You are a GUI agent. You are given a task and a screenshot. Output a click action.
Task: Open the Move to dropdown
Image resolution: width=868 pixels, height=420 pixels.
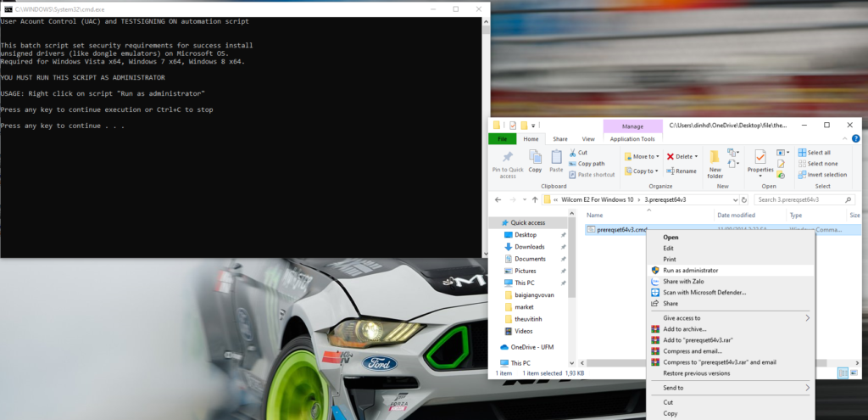642,157
